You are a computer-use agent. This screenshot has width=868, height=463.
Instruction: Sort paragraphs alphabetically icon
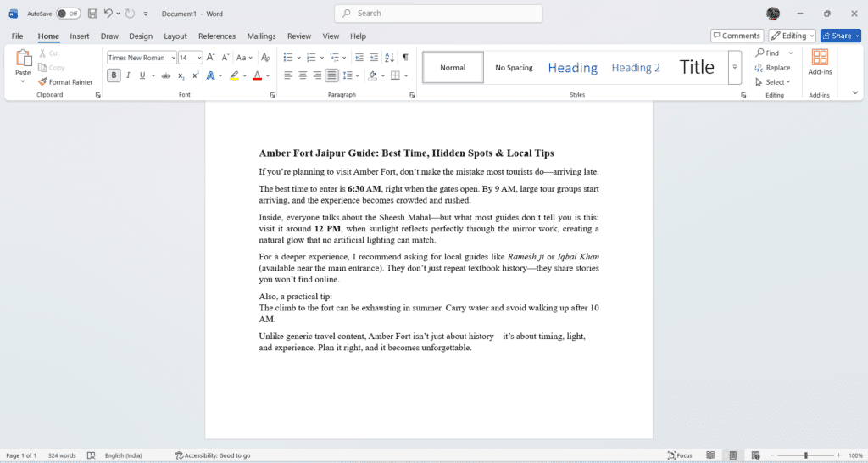coord(390,57)
